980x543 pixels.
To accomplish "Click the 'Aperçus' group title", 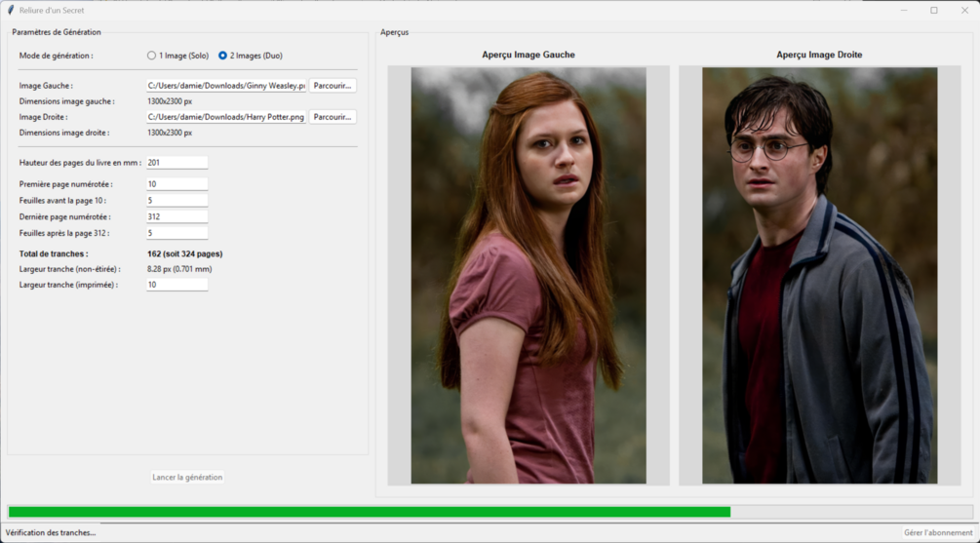I will [x=394, y=32].
